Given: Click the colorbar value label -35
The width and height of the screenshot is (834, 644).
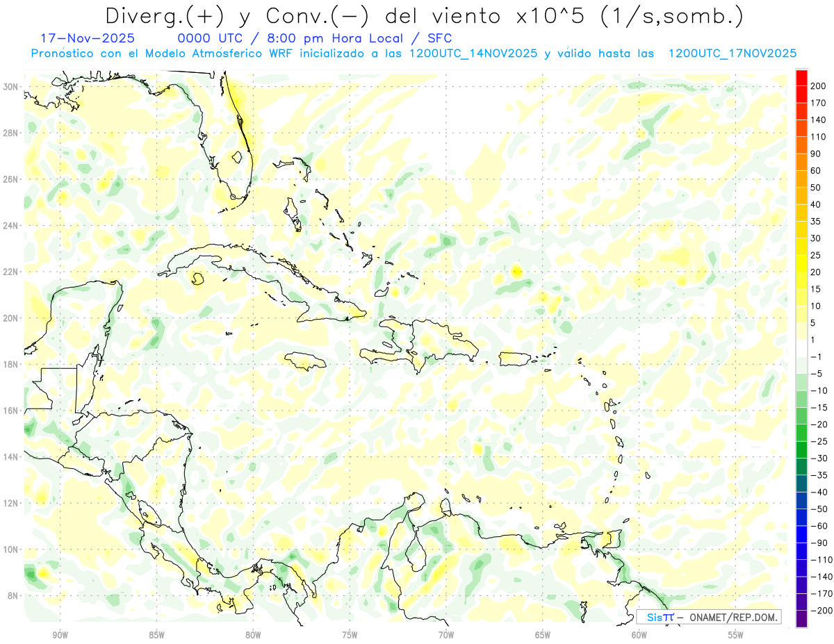Looking at the screenshot, I should pyautogui.click(x=819, y=475).
